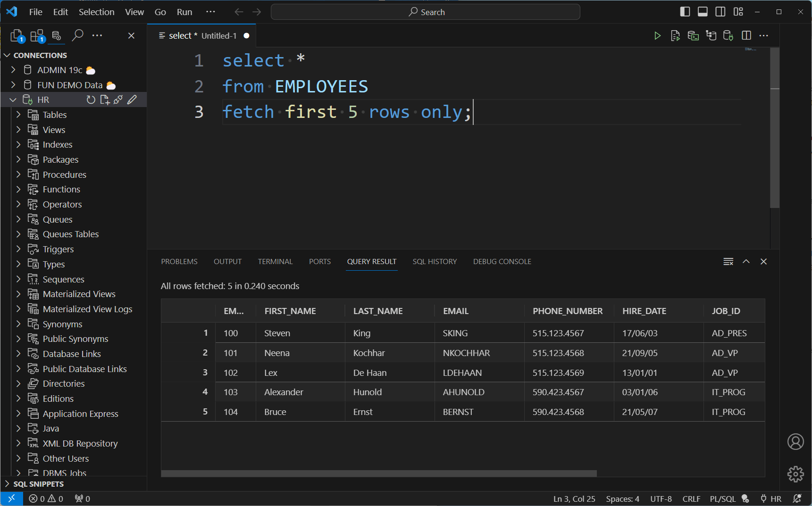Close the sidebar with the X button
Image resolution: width=812 pixels, height=506 pixels.
click(x=132, y=36)
